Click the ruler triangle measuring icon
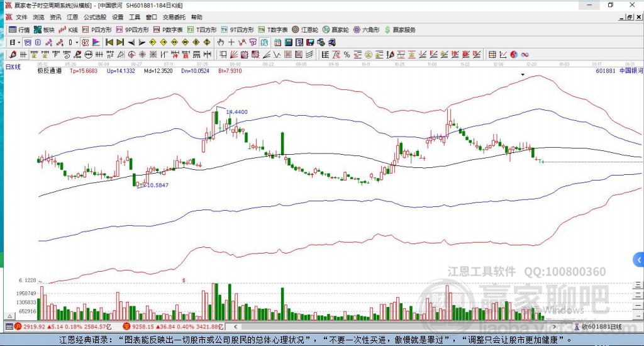This screenshot has height=346, width=644. coord(121,54)
